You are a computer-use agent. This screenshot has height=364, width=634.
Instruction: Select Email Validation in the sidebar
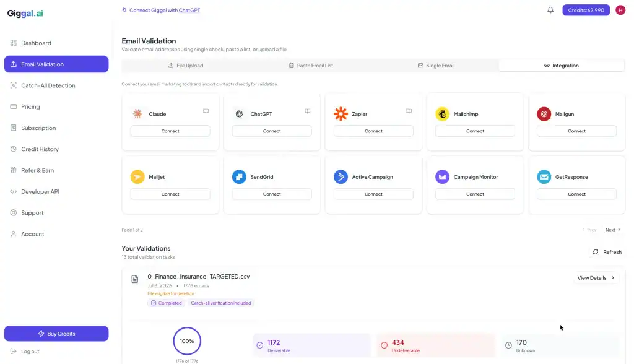(x=56, y=64)
